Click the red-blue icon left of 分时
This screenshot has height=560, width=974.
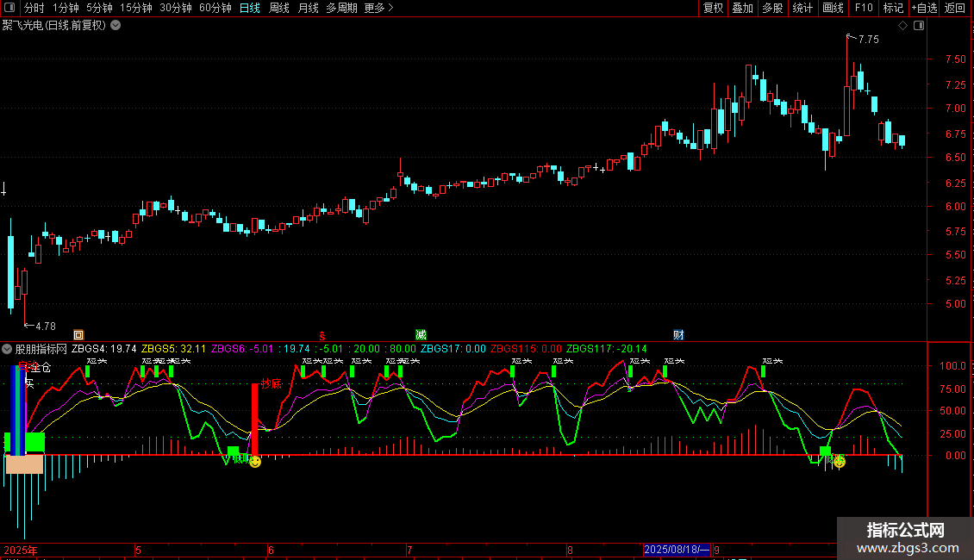tap(10, 9)
